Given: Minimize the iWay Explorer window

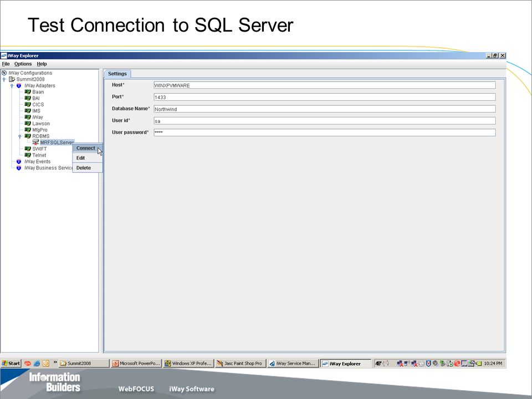Looking at the screenshot, I should pos(489,55).
